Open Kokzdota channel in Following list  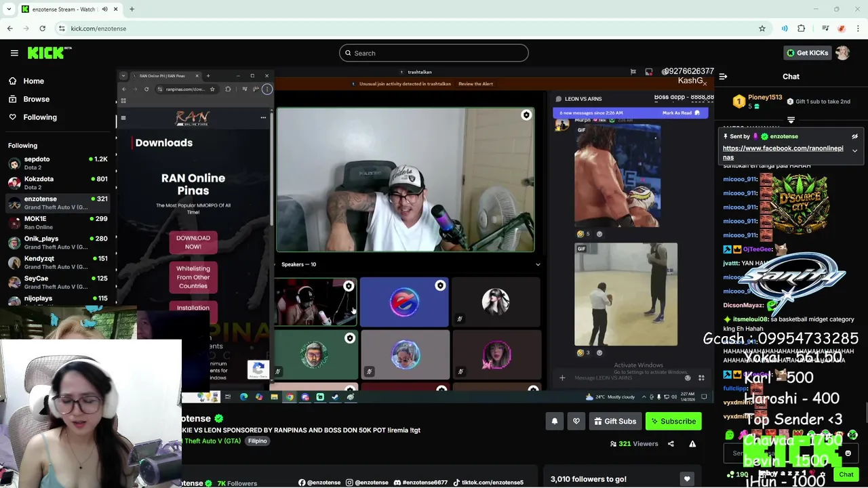tap(58, 183)
